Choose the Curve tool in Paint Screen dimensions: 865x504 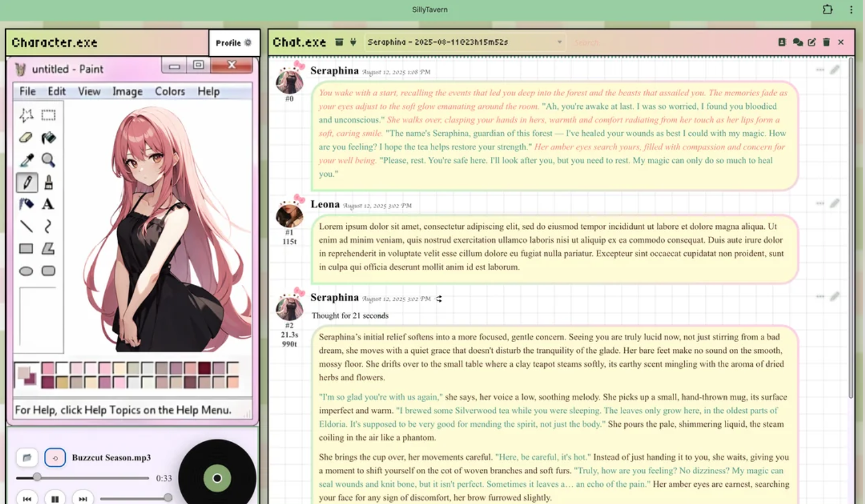[x=49, y=227]
